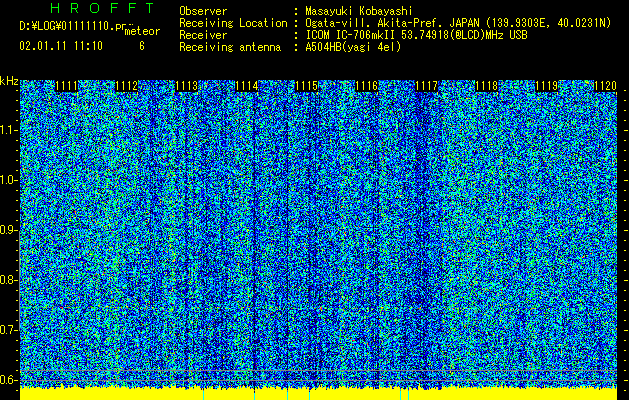Click the 0.9 frequency axis label

(x=8, y=230)
